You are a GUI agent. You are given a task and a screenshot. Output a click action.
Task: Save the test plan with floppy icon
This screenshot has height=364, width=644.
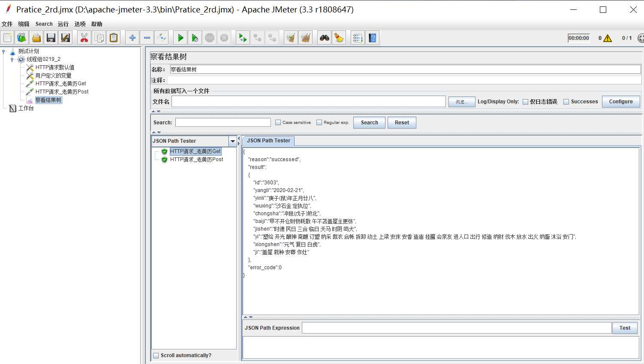point(51,38)
